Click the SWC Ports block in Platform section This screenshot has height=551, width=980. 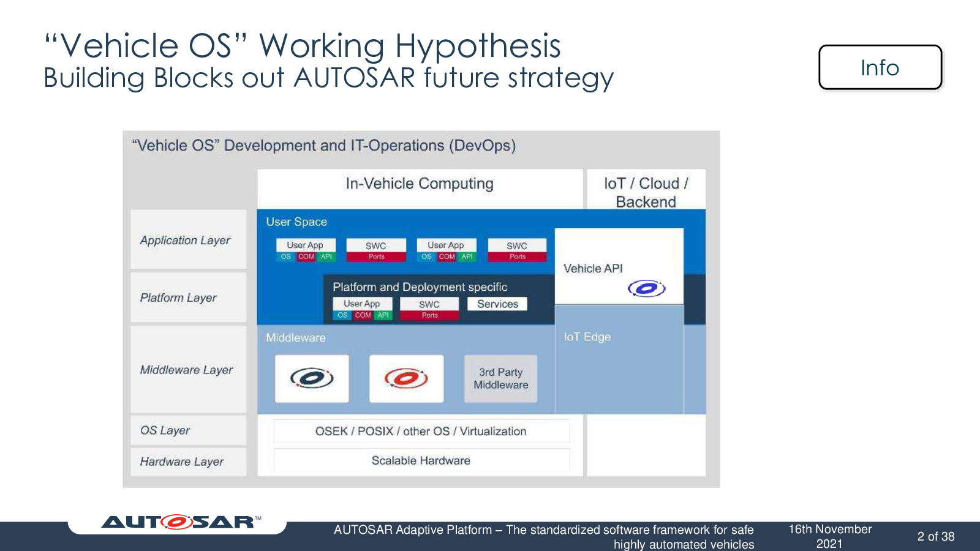click(429, 309)
